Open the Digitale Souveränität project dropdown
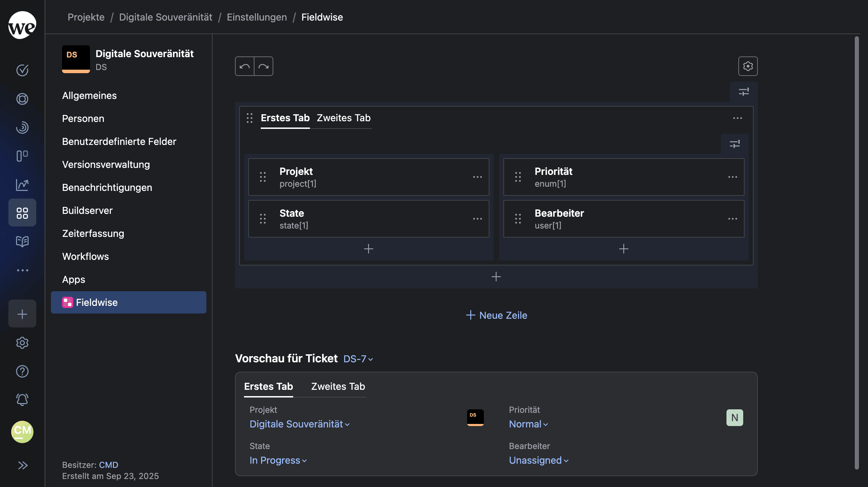868x487 pixels. click(299, 424)
